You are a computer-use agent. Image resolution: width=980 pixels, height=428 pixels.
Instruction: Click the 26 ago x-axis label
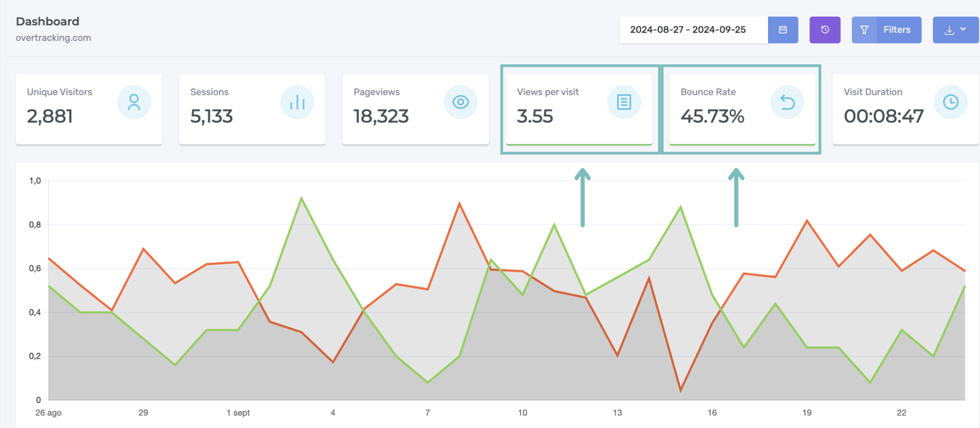click(48, 413)
